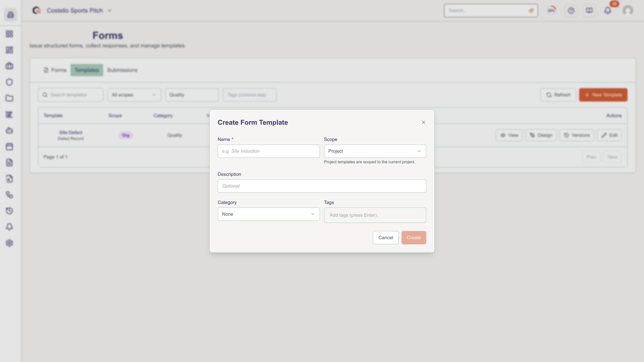
Task: Switch to the Submissions tab
Action: 122,70
